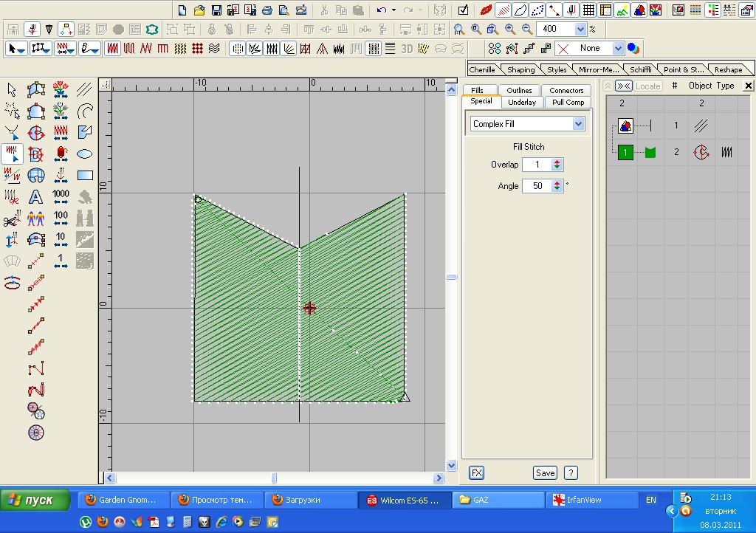Click the scissors Cut icon
The image size is (756, 533).
[323, 10]
